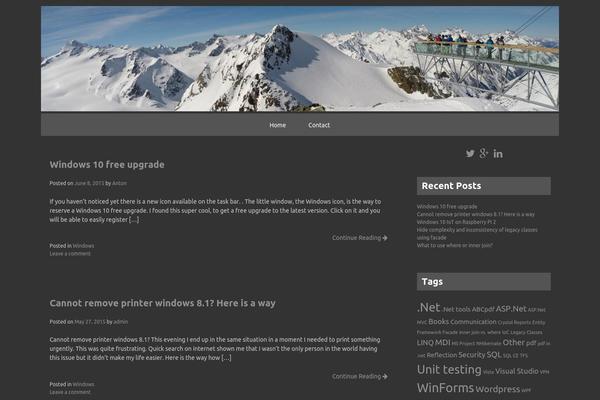Select the '.Net tools' tag
The width and height of the screenshot is (600, 400).
(457, 309)
